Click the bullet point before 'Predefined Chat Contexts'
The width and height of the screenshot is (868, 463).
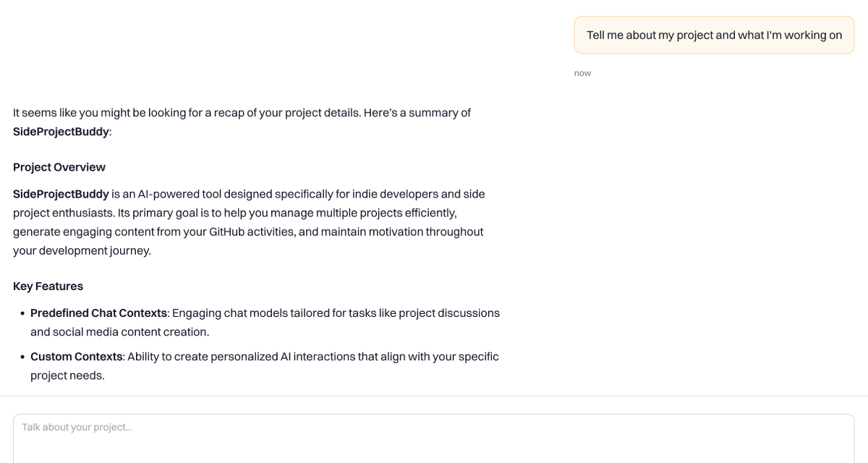coord(22,314)
